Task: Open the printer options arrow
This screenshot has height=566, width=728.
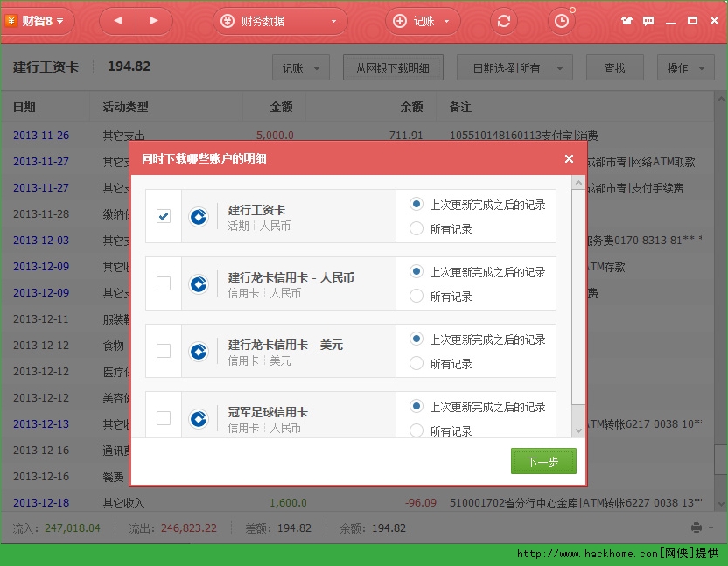Action: [x=710, y=528]
